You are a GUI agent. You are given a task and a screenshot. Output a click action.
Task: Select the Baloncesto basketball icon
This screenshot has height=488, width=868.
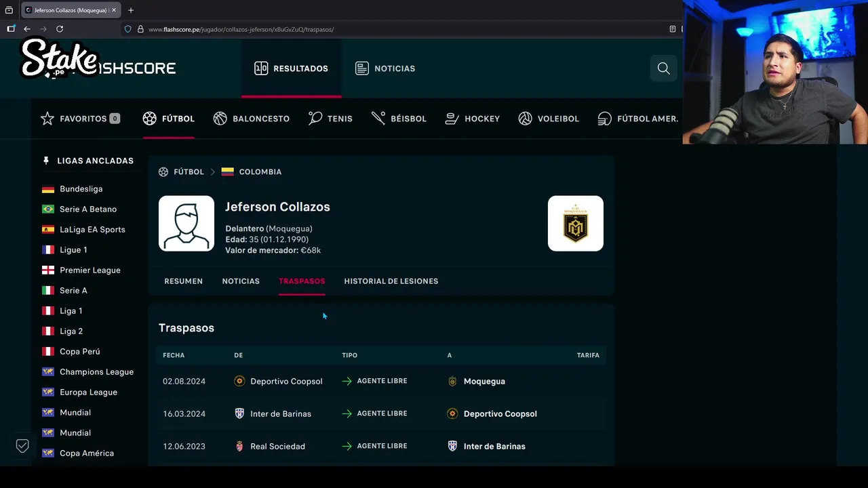[220, 119]
